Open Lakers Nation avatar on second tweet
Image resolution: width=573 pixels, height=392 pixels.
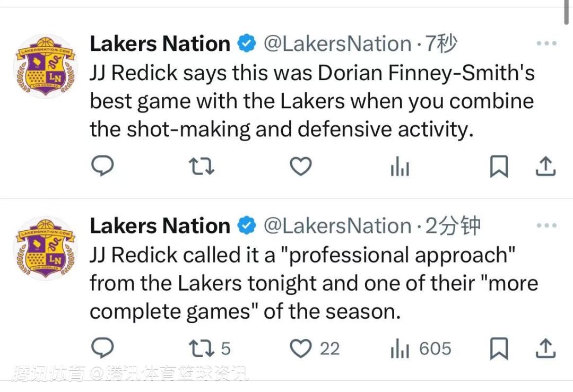pos(45,248)
